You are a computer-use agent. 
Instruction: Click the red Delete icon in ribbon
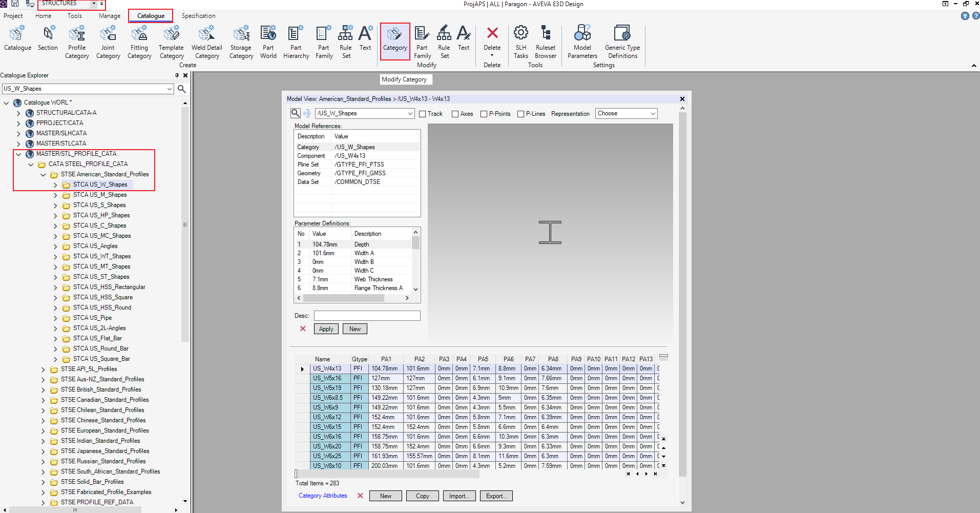click(x=492, y=34)
